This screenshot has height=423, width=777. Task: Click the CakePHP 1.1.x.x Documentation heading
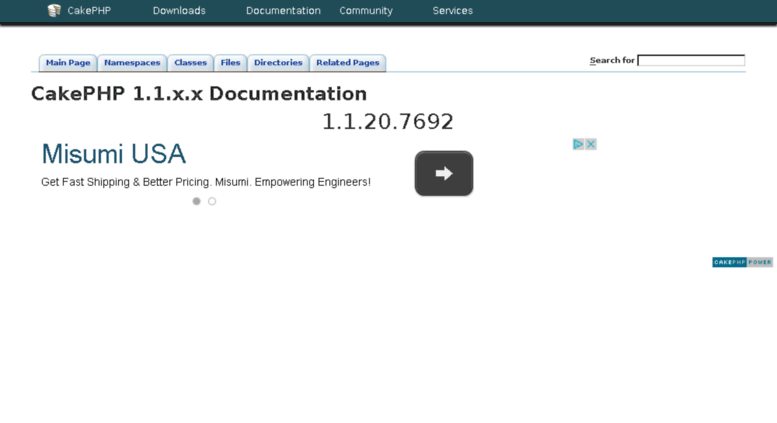(x=199, y=94)
